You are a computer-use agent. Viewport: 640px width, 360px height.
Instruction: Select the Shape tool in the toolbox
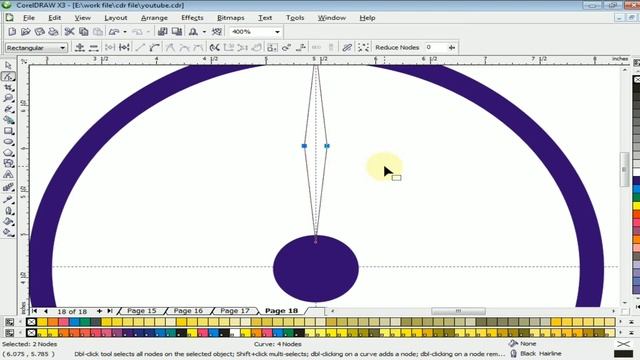pos(8,76)
